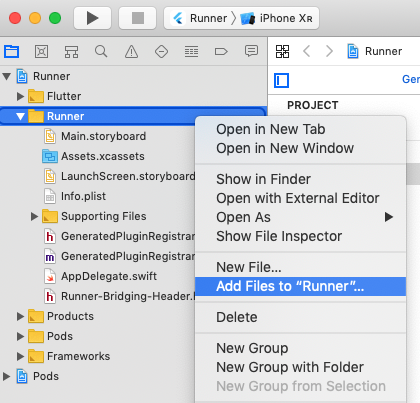Viewport: 420px width, 403px height.
Task: Choose New Group
Action: pyautogui.click(x=300, y=348)
